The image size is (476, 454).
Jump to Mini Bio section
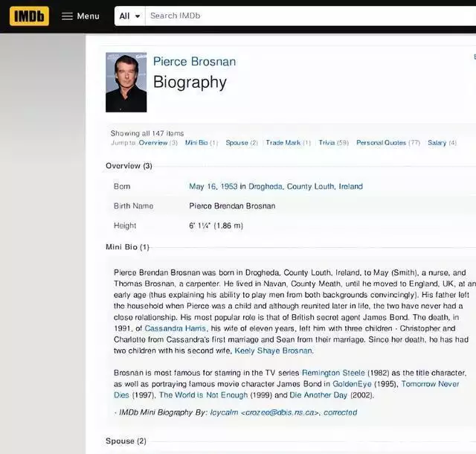pyautogui.click(x=196, y=142)
